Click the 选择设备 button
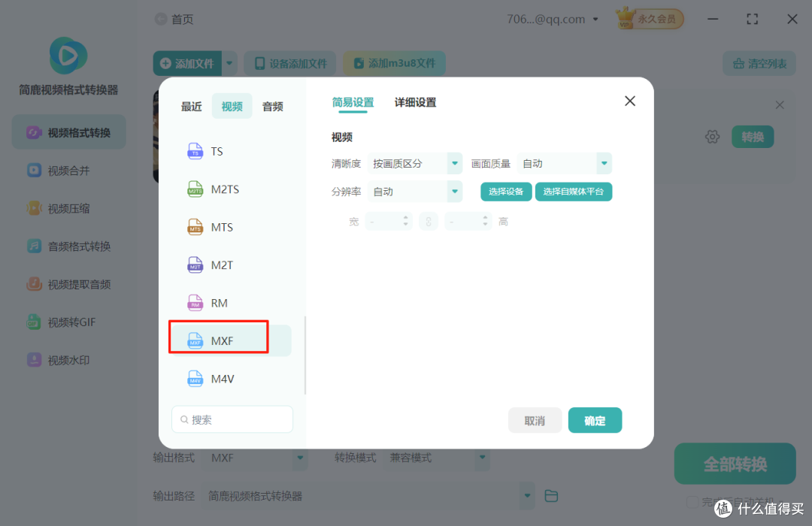Viewport: 812px width, 526px height. coord(506,192)
